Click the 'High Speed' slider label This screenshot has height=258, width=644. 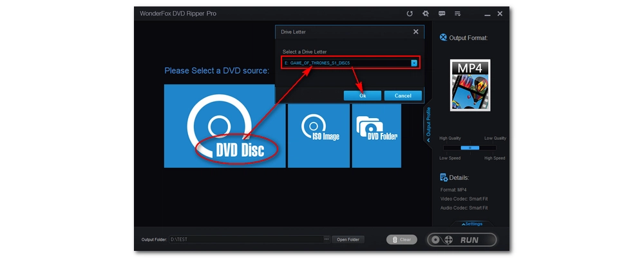tap(495, 158)
